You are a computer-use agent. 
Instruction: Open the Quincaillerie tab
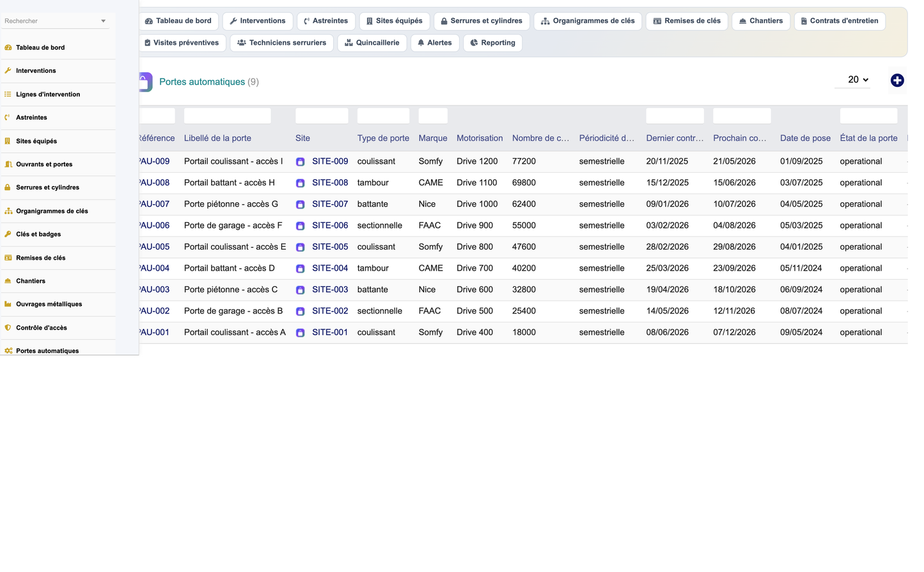coord(372,43)
